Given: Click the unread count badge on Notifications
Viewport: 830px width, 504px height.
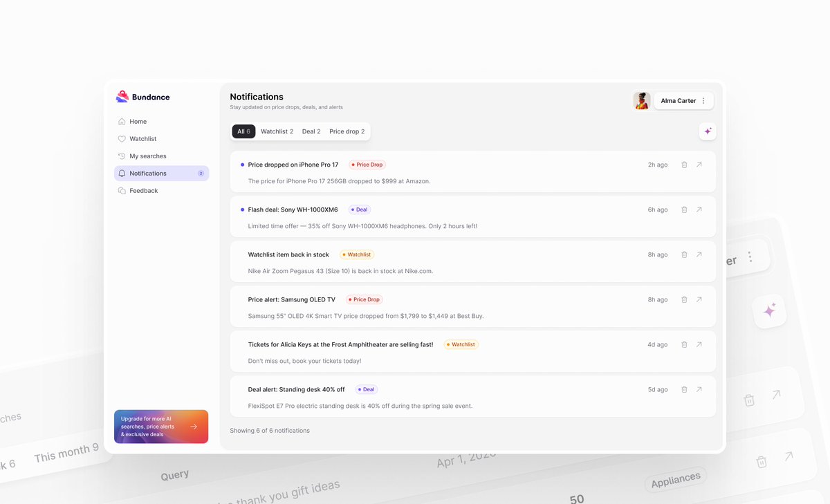Looking at the screenshot, I should [201, 174].
